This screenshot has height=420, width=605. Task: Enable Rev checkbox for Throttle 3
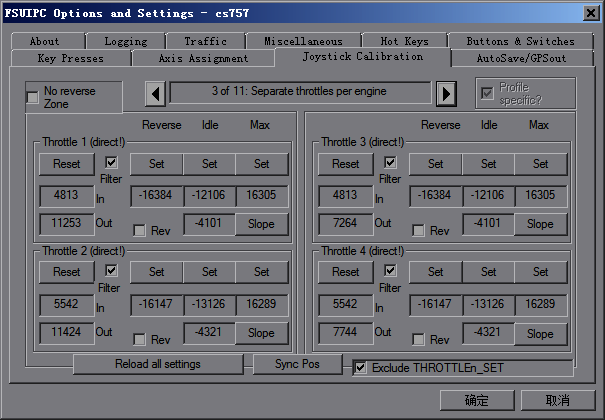pos(418,231)
